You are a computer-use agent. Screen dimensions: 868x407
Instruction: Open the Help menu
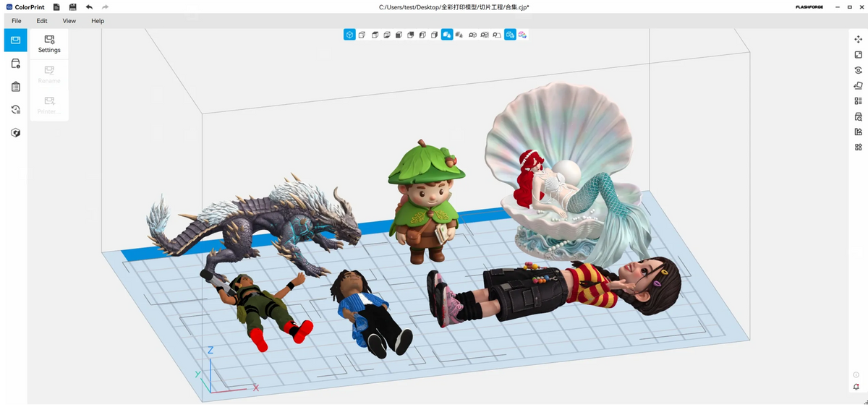click(98, 21)
